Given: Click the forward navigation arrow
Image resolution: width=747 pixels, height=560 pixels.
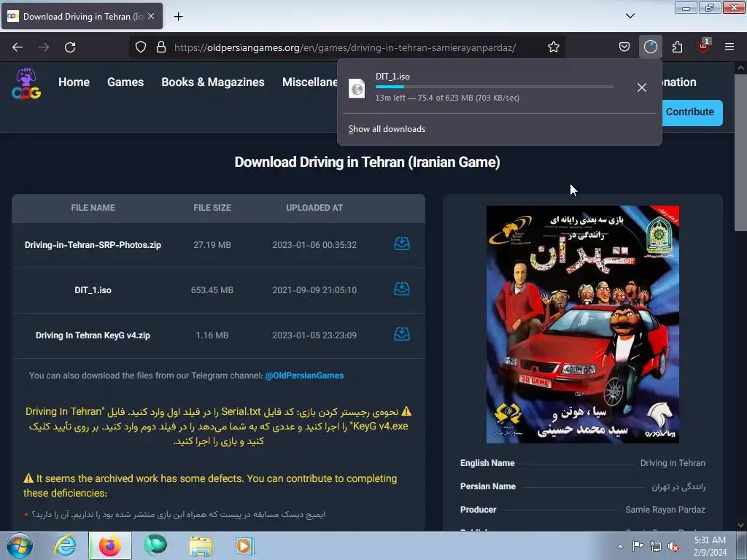Looking at the screenshot, I should coord(44,47).
